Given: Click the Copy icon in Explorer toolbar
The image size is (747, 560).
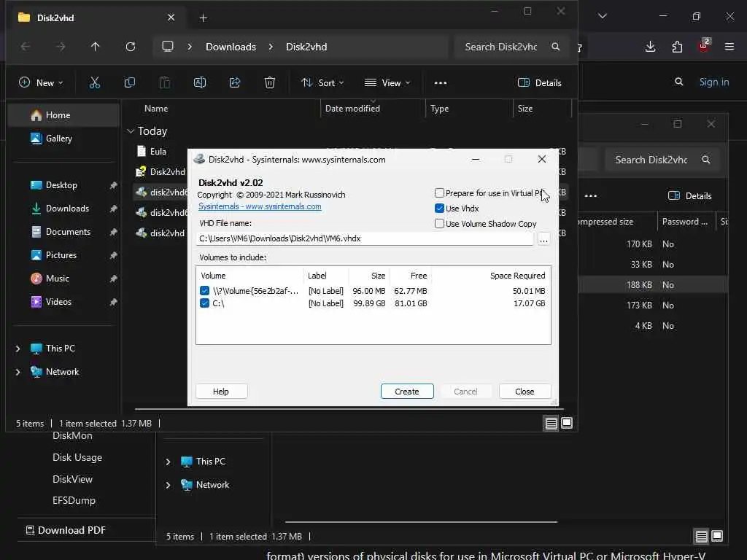Looking at the screenshot, I should (x=130, y=83).
